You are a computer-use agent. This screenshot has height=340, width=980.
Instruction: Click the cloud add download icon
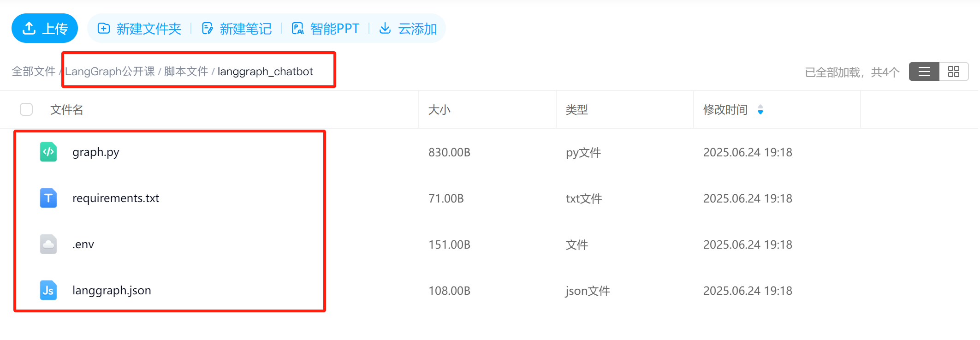385,29
